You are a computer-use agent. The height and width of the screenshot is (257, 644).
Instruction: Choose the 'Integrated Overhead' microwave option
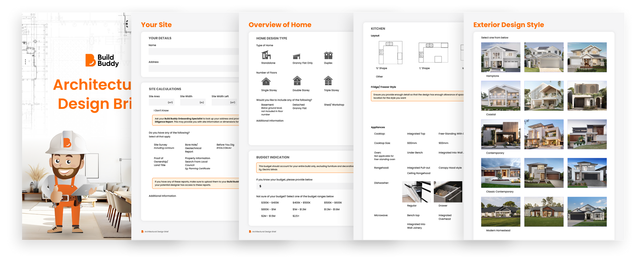pyautogui.click(x=445, y=217)
